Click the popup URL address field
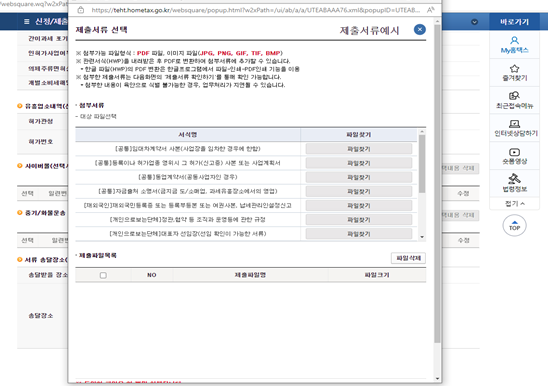This screenshot has width=550, height=388. (255, 10)
